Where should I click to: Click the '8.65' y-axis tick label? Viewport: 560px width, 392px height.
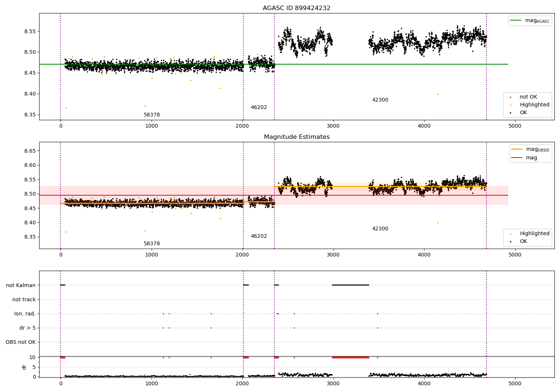[x=30, y=151]
